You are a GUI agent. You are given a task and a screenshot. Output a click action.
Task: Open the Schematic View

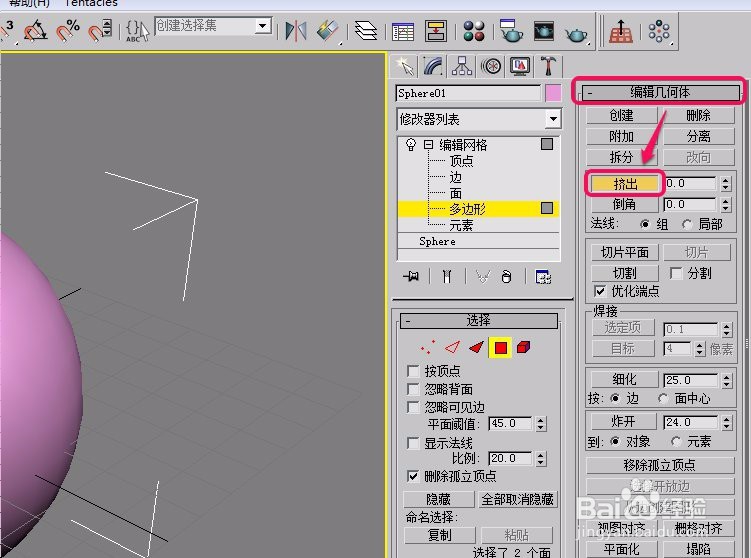click(435, 31)
